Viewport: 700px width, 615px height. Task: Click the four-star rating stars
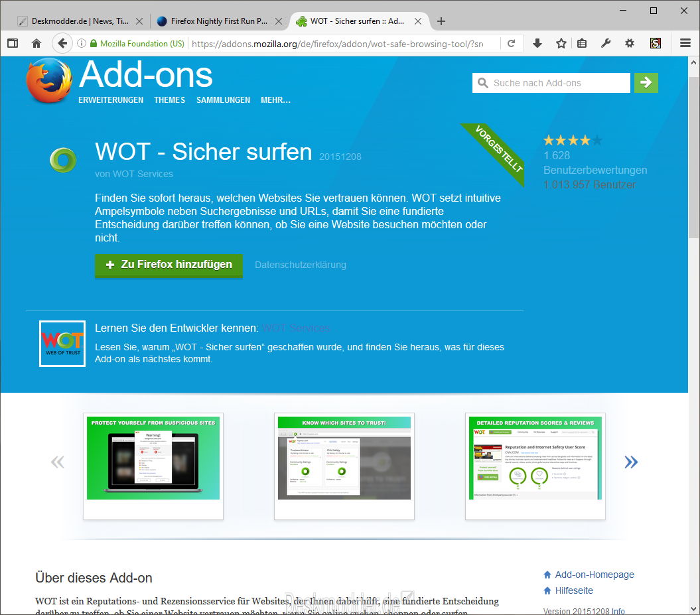[573, 141]
